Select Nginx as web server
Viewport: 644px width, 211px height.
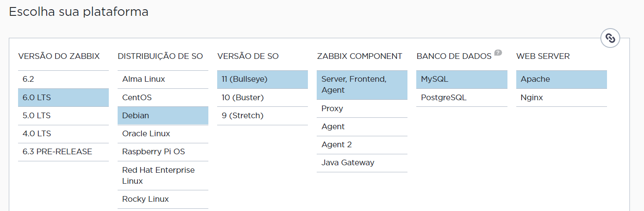tap(562, 98)
